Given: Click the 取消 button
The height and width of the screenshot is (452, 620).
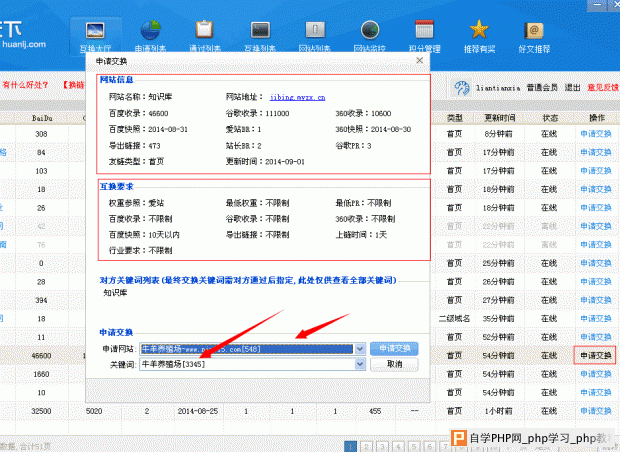Looking at the screenshot, I should pyautogui.click(x=394, y=364).
